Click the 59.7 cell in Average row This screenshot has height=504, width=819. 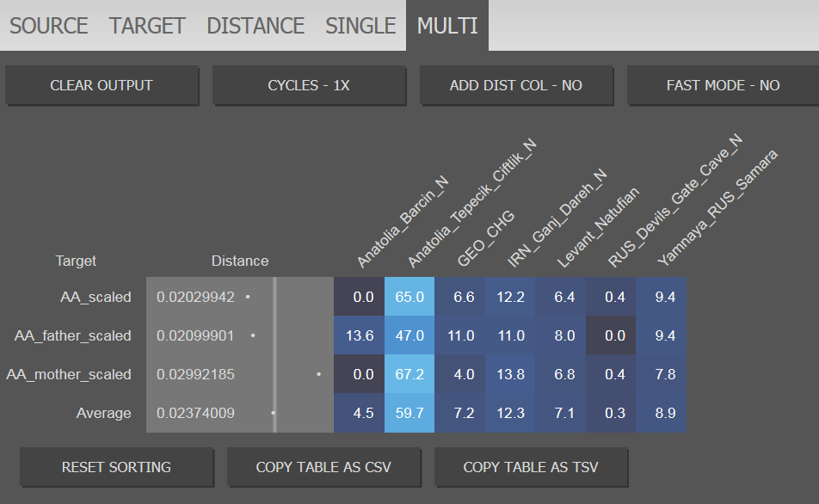tap(409, 413)
